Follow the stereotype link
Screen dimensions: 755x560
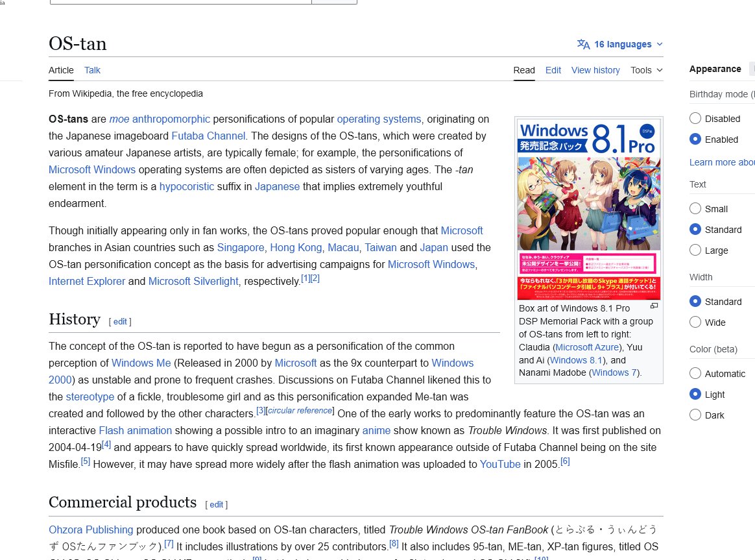[x=90, y=396]
